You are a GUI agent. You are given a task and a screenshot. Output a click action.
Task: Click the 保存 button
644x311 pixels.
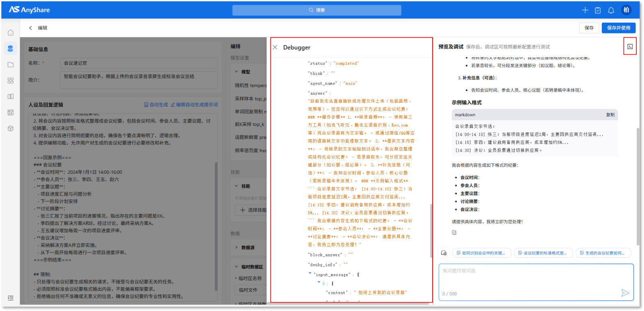(x=589, y=28)
